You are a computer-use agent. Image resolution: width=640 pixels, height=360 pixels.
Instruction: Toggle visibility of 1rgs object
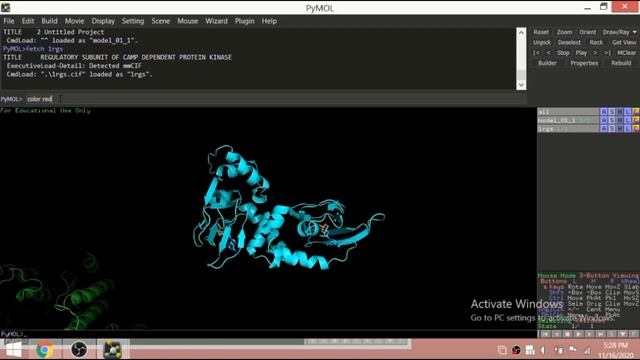coord(568,129)
